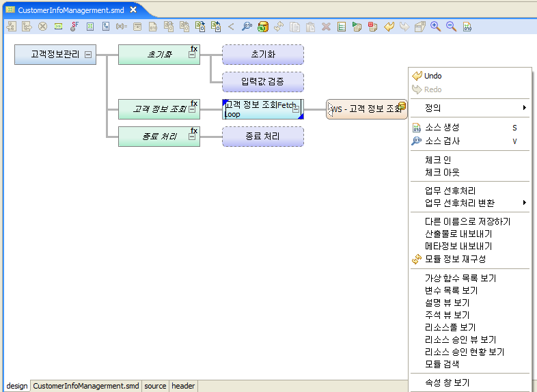Click the SF icon in the toolbar
The height and width of the screenshot is (392, 537).
pos(74,27)
